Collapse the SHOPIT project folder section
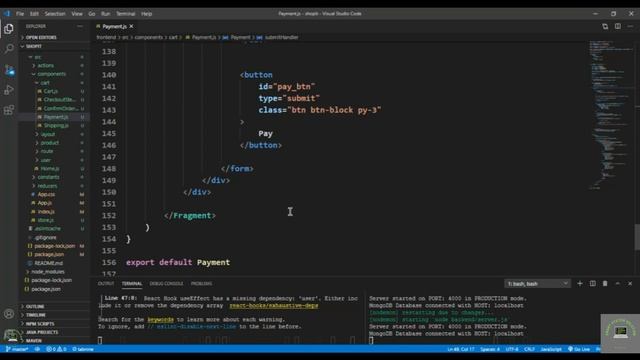640x360 pixels. point(33,46)
